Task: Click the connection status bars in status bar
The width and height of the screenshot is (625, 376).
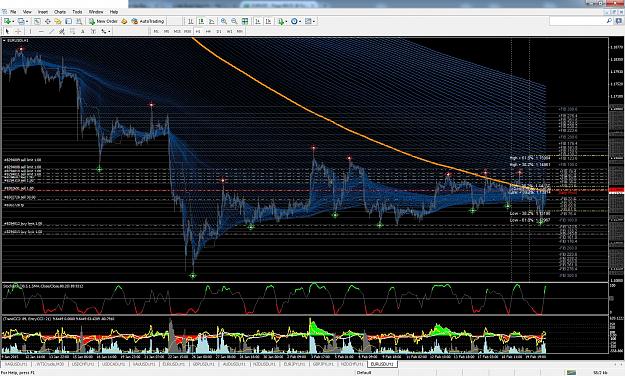Action: click(x=571, y=372)
